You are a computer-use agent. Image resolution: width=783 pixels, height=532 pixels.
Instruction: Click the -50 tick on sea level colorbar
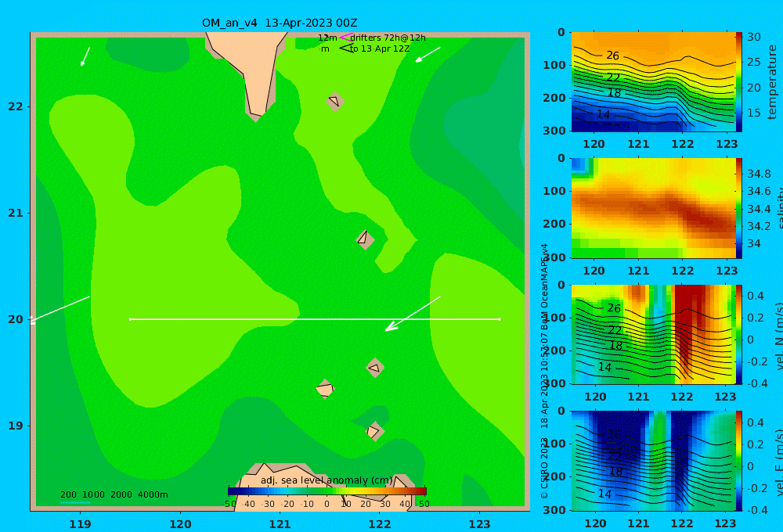pos(229,504)
